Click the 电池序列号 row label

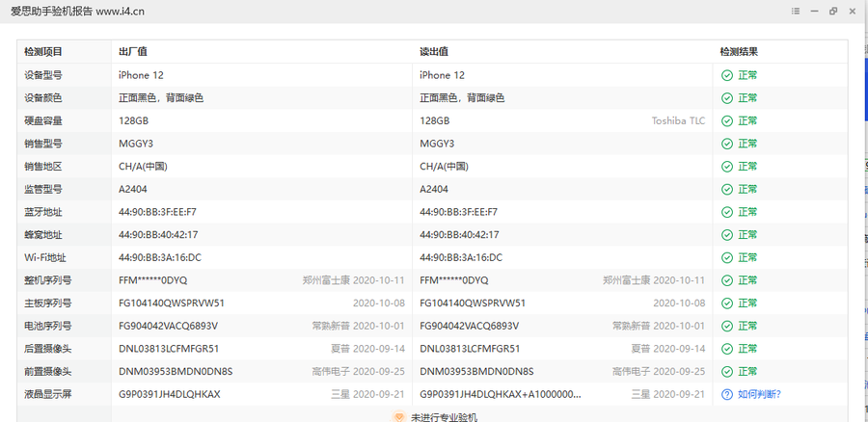click(x=47, y=326)
